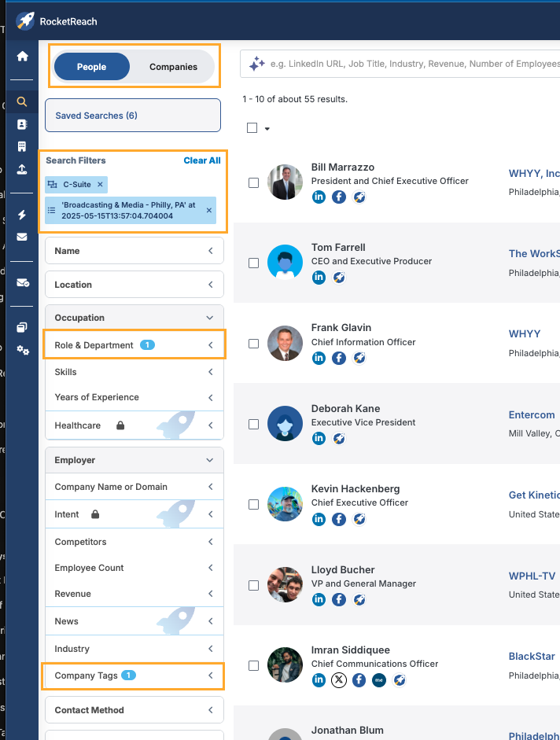Check the box for Deborah Kane

pos(253,425)
